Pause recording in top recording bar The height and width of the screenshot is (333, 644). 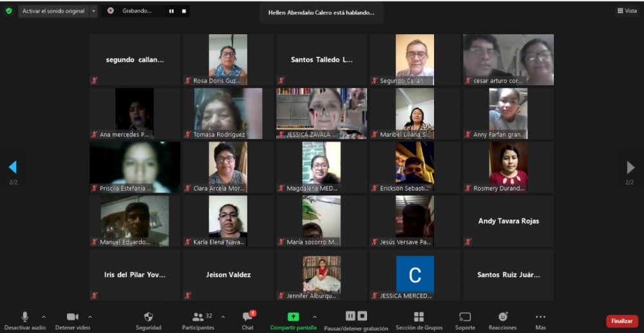[x=171, y=11]
